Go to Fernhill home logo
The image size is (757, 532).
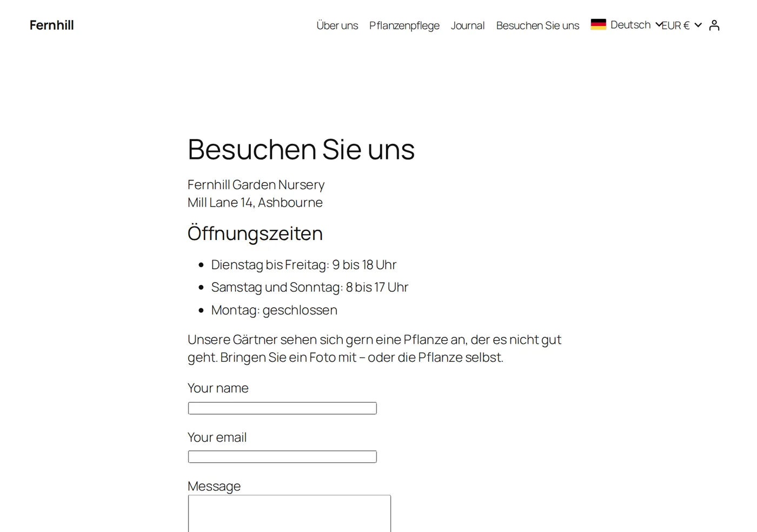pos(52,25)
